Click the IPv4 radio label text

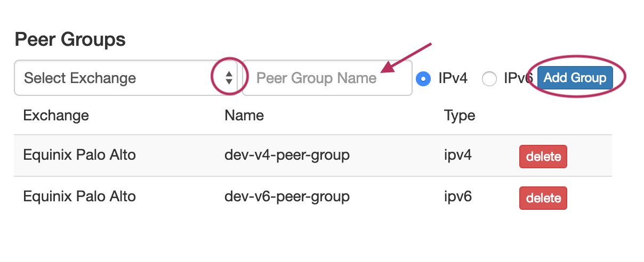coord(453,78)
